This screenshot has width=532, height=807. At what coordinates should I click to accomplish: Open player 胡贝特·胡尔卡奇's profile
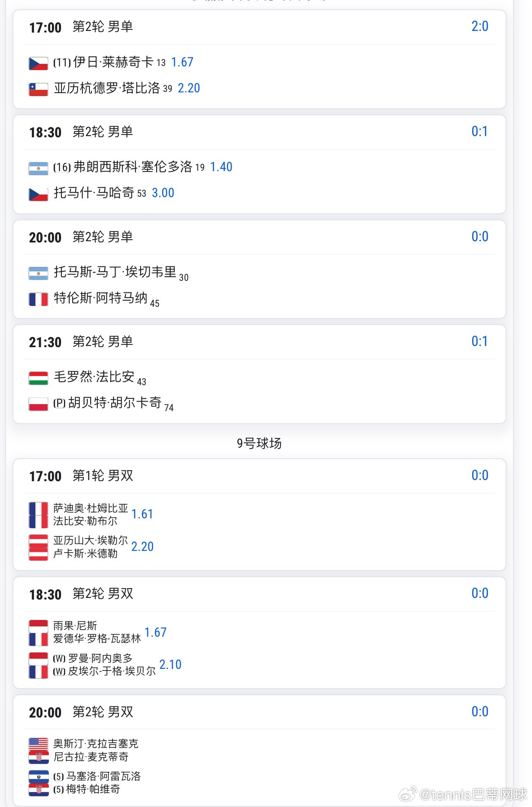(115, 403)
